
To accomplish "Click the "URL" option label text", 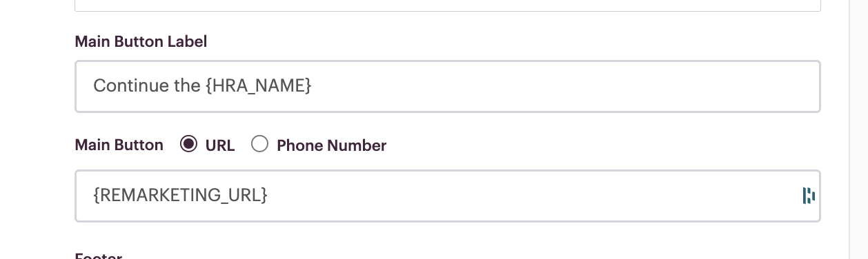I will point(220,145).
